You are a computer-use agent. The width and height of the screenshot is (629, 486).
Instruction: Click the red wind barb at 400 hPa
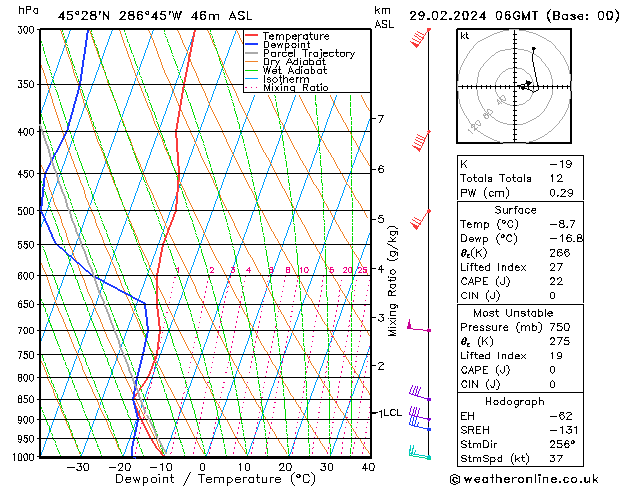click(421, 142)
